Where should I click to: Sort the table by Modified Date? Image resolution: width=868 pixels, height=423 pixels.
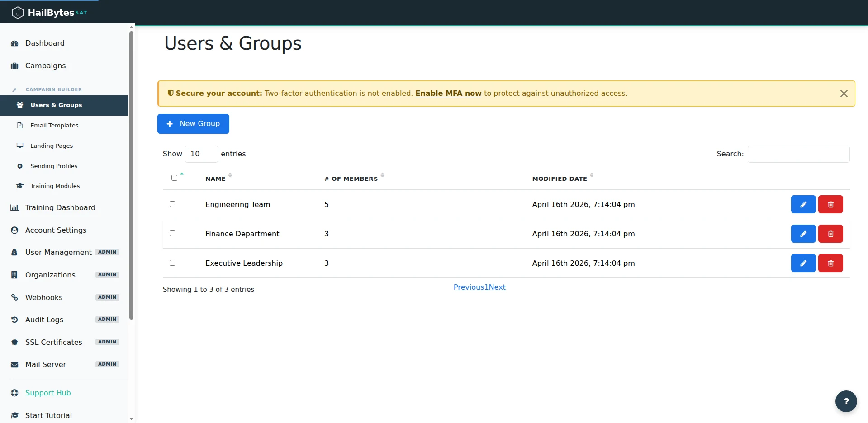561,178
